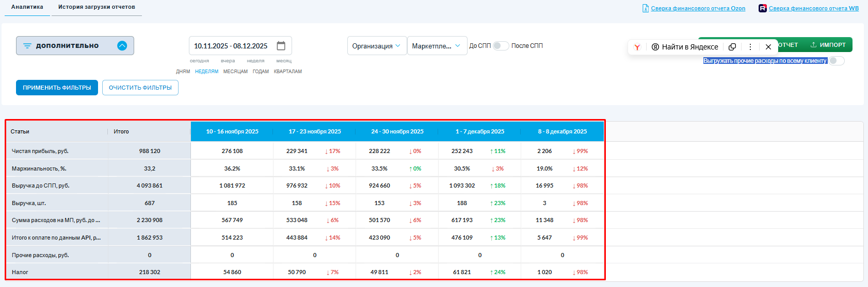868x287 pixels.
Task: Switch to История загрузки отчетов tab
Action: [x=97, y=7]
